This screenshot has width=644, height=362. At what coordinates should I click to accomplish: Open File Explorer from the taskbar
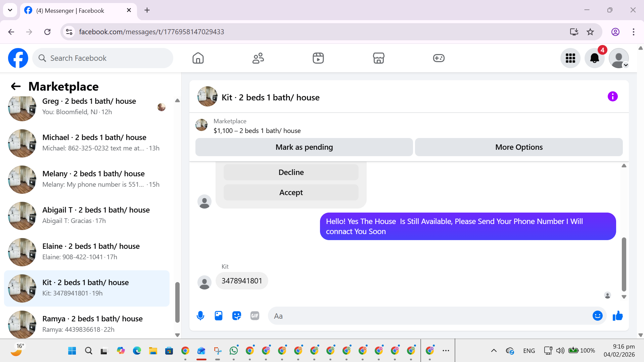(153, 351)
